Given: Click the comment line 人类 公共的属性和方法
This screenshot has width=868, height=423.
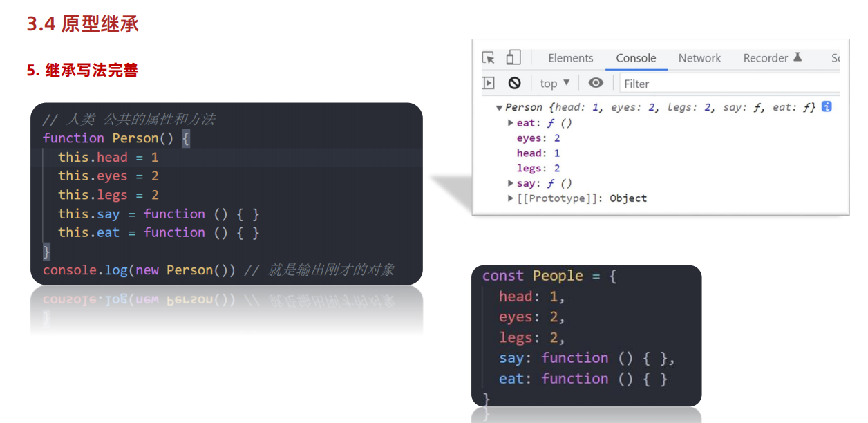Looking at the screenshot, I should pyautogui.click(x=129, y=119).
